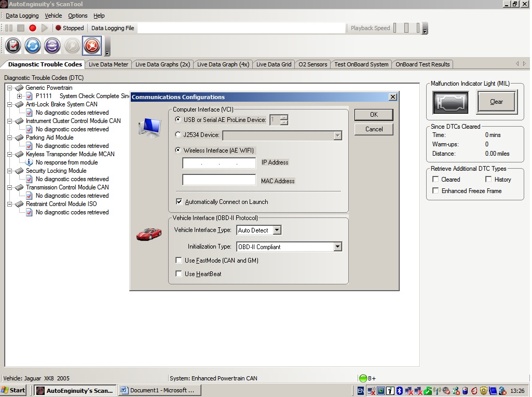
Task: Select the J2534 Device radio button
Action: [x=178, y=135]
